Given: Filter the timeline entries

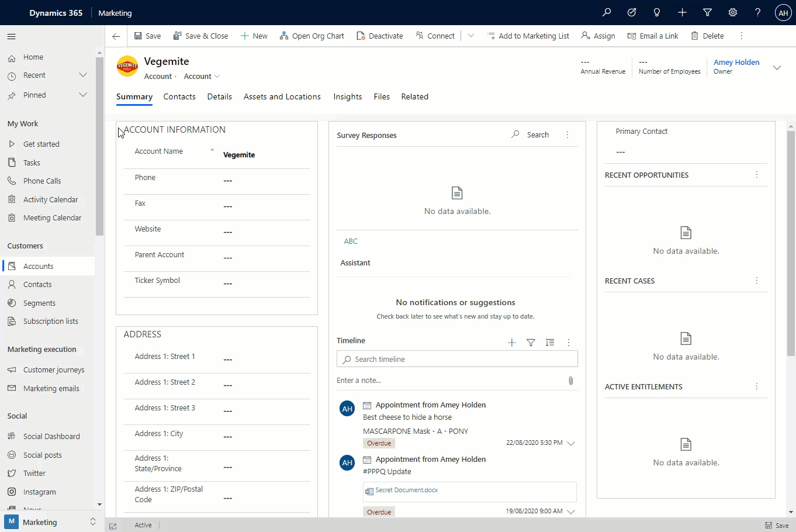Looking at the screenshot, I should [531, 343].
